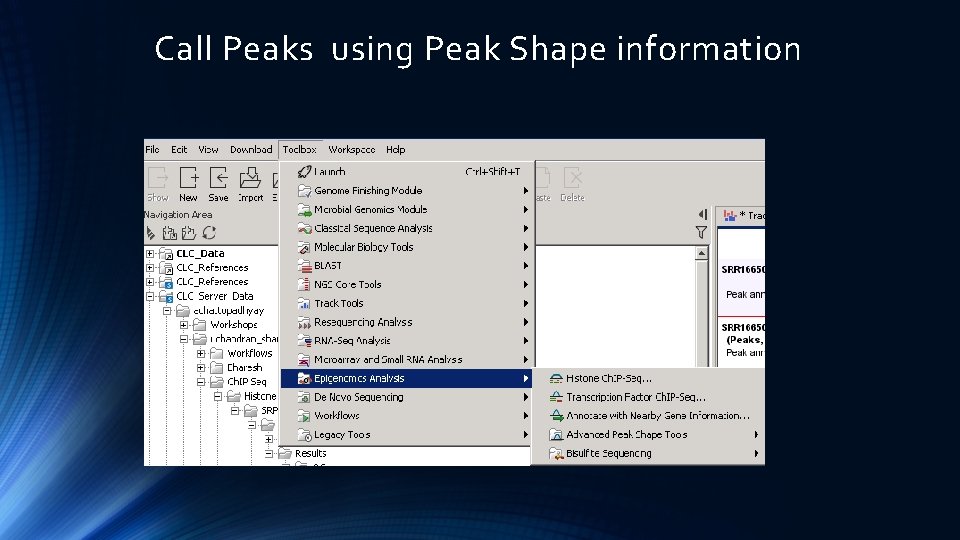The height and width of the screenshot is (540, 960).
Task: Click the Resequencing Analysis icon
Action: click(304, 322)
